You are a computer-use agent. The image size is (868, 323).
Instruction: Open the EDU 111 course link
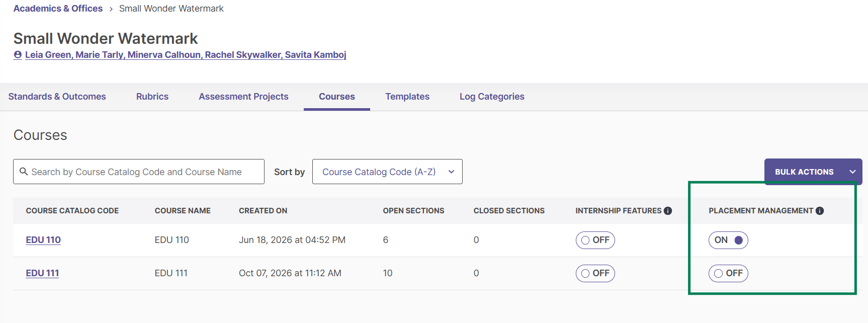[42, 273]
